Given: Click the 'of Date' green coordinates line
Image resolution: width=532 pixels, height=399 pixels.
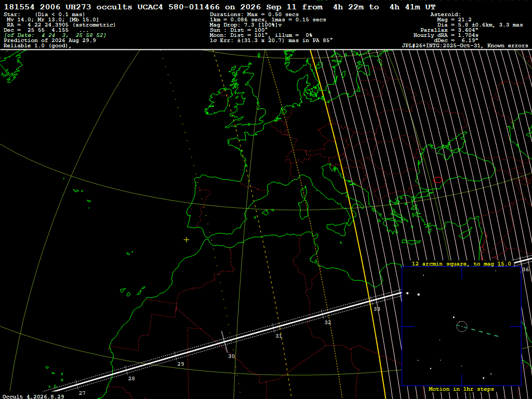Looking at the screenshot, I should 55,35.
